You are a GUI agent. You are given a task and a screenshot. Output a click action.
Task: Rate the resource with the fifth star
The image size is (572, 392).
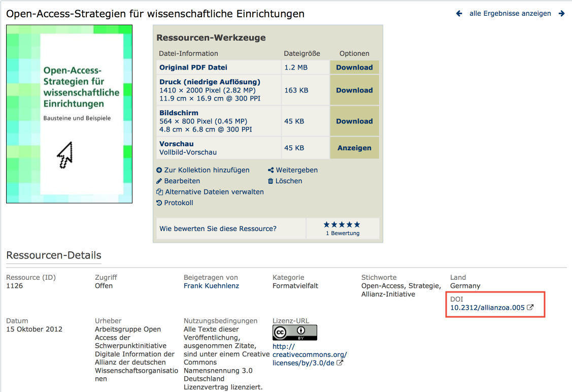(x=357, y=224)
